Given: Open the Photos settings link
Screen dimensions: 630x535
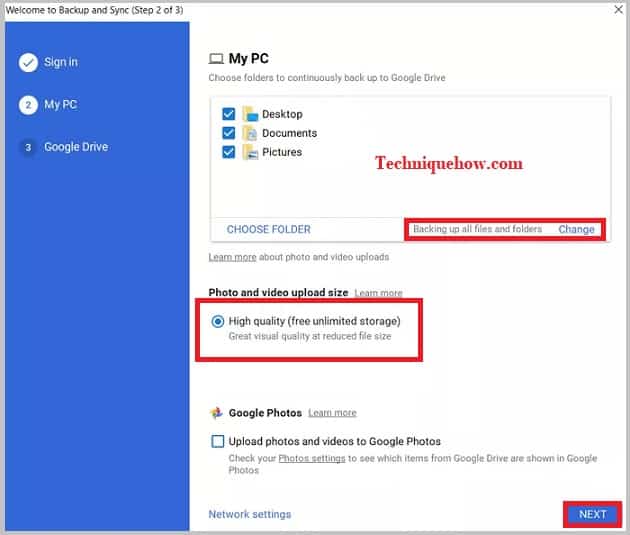Looking at the screenshot, I should click(x=312, y=458).
